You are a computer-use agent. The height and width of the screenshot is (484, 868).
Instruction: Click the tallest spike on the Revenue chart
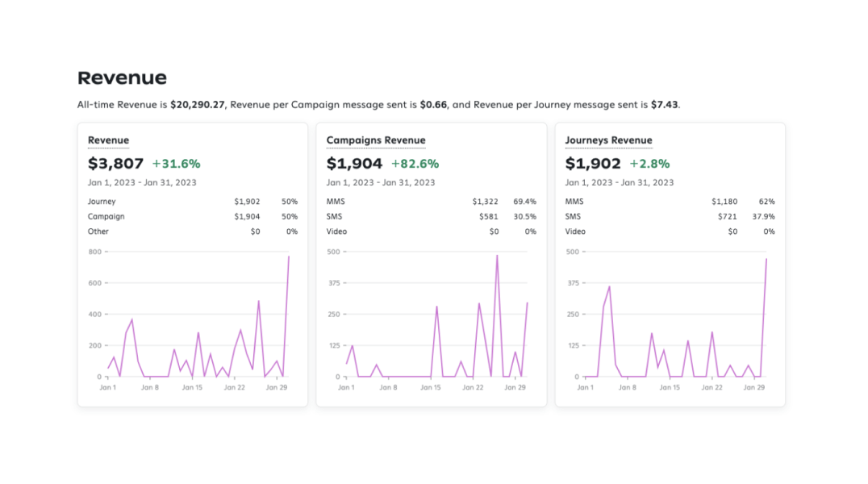coord(288,258)
